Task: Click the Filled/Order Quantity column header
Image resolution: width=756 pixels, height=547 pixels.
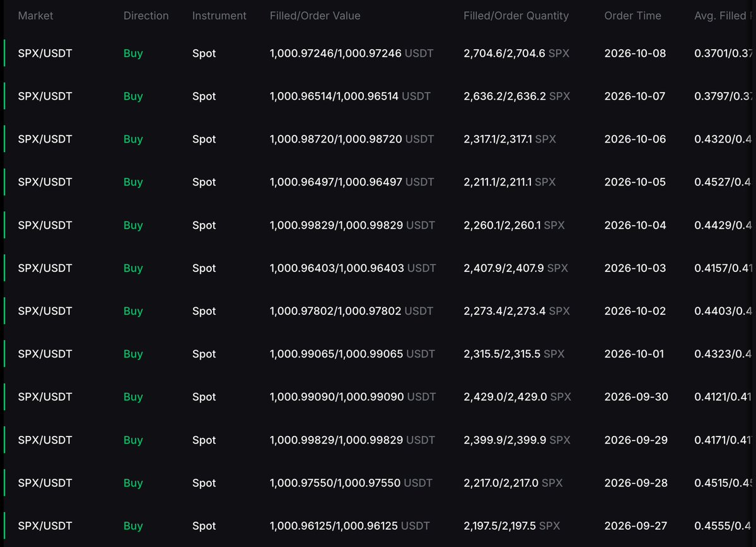Action: pos(516,16)
